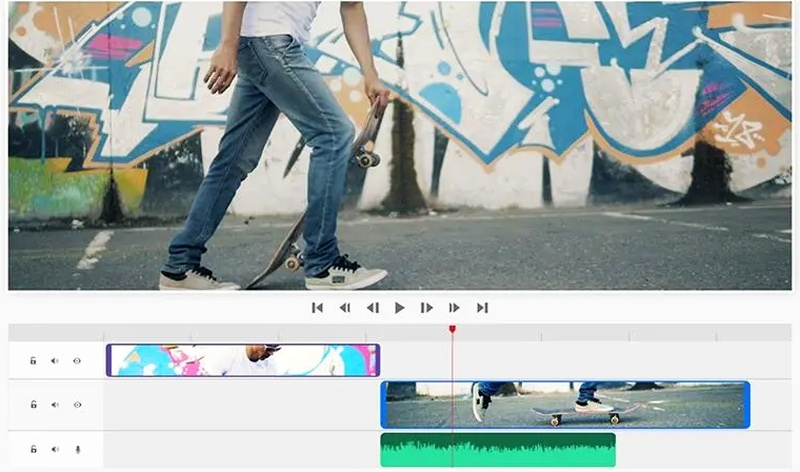The width and height of the screenshot is (800, 472).
Task: Toggle lock on the audio track
Action: (x=33, y=450)
